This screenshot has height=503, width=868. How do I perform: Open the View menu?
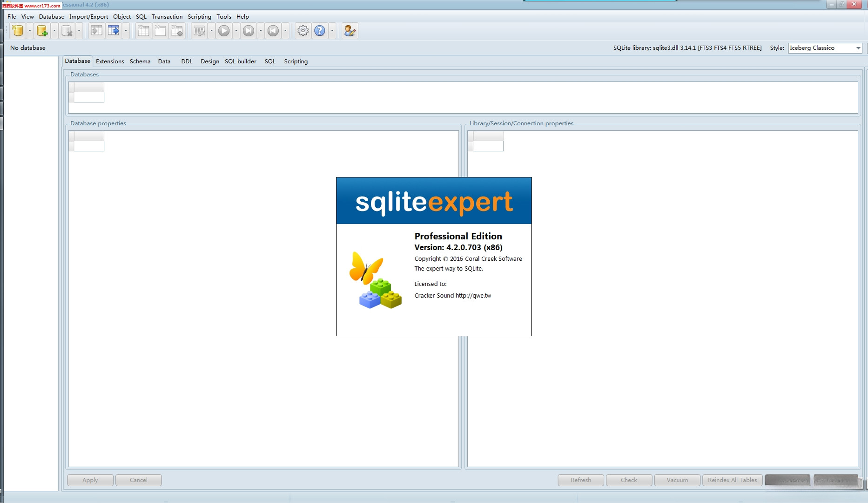[27, 16]
